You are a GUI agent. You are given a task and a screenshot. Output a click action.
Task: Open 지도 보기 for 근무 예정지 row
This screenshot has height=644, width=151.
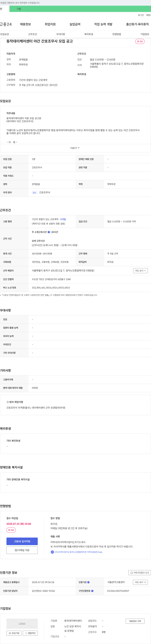(x=140, y=271)
